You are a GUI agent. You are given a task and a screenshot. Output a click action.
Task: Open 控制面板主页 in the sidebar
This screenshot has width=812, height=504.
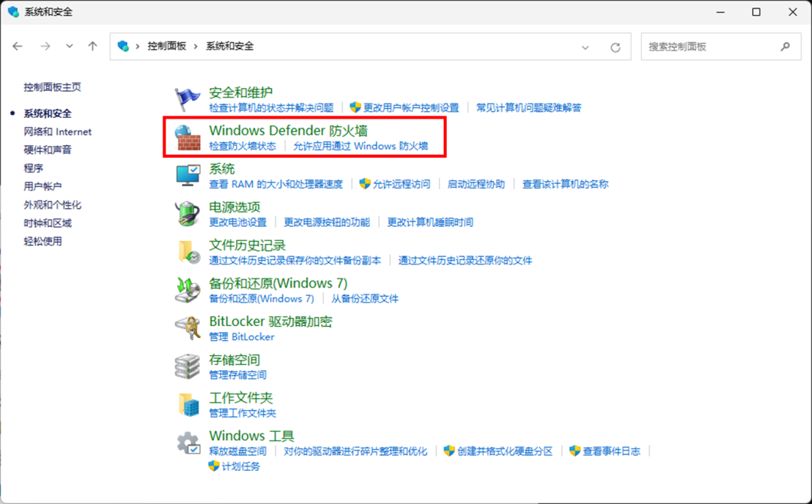53,87
